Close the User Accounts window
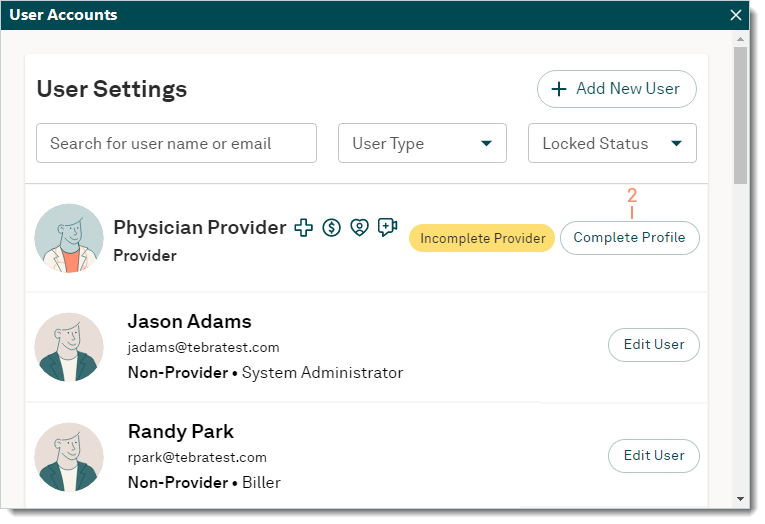The image size is (765, 524). tap(736, 15)
